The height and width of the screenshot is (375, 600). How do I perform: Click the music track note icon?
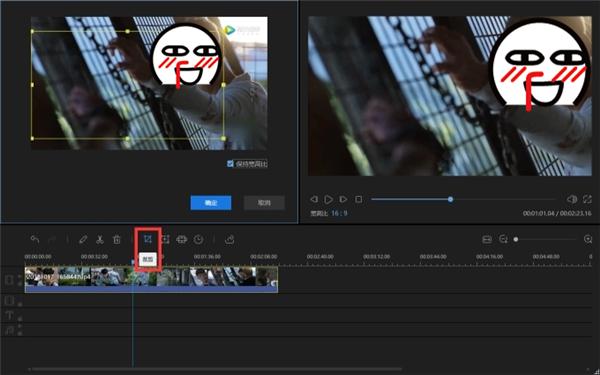click(x=10, y=330)
